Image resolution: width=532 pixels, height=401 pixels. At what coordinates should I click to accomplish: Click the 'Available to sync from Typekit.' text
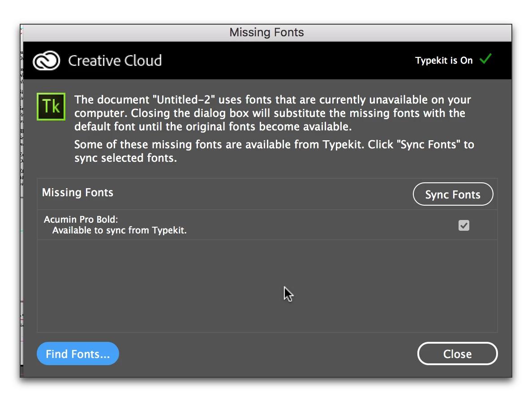point(120,231)
